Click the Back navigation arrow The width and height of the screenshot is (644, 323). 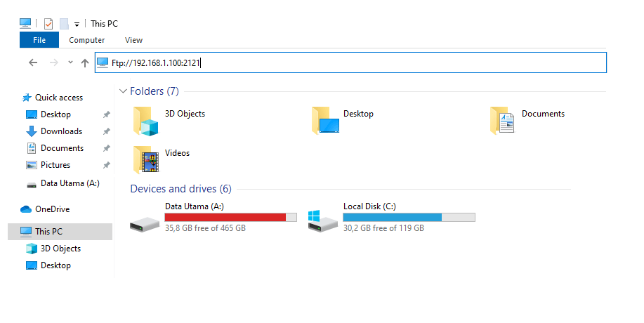click(33, 62)
